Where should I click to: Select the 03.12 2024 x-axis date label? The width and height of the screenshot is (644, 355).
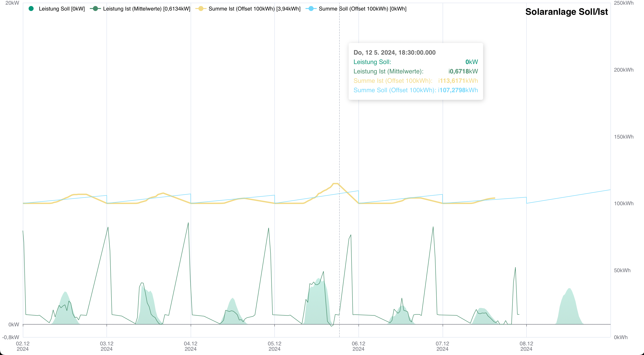pos(107,346)
